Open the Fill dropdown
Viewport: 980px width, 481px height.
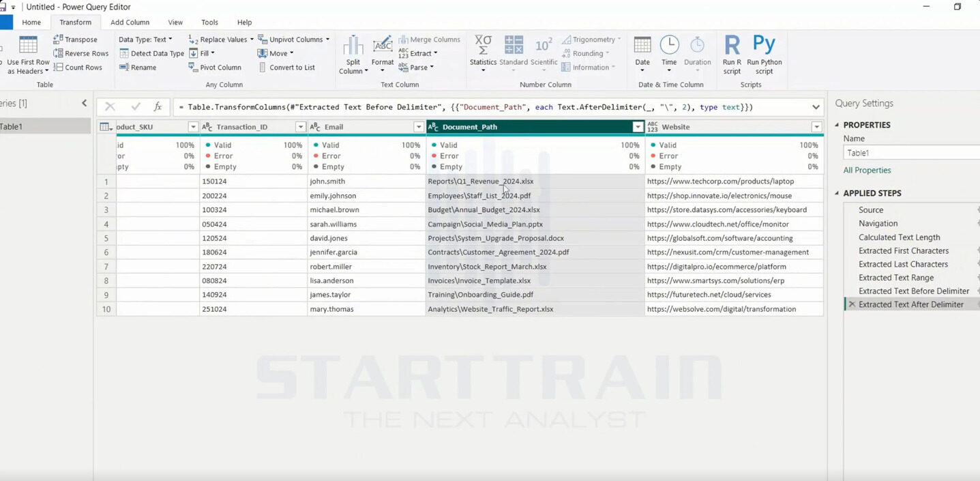coord(201,53)
